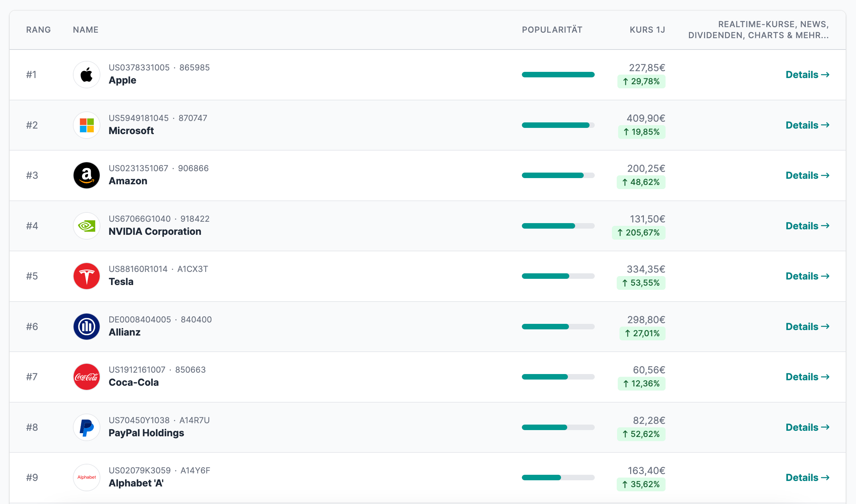The height and width of the screenshot is (504, 856).
Task: Select the Microsoft stock name
Action: (131, 131)
